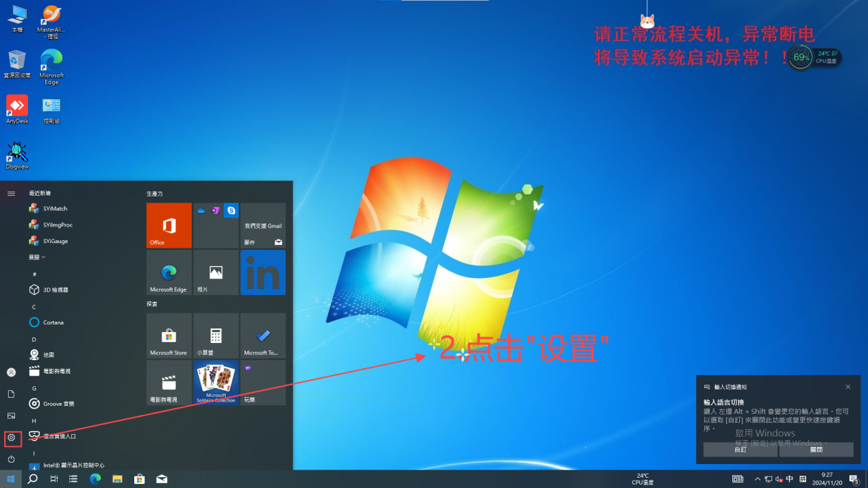Open Microsoft Store tile in Start menu
868x488 pixels.
point(169,336)
